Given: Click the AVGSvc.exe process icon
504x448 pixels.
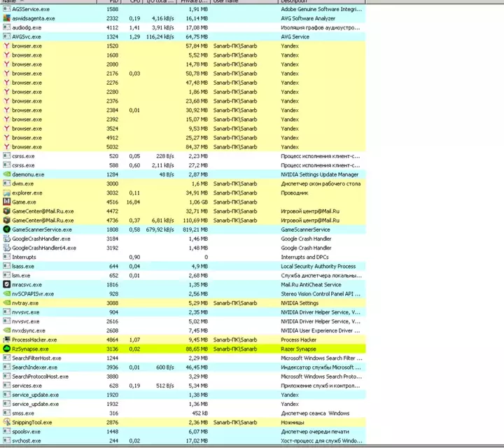Looking at the screenshot, I should click(6, 36).
